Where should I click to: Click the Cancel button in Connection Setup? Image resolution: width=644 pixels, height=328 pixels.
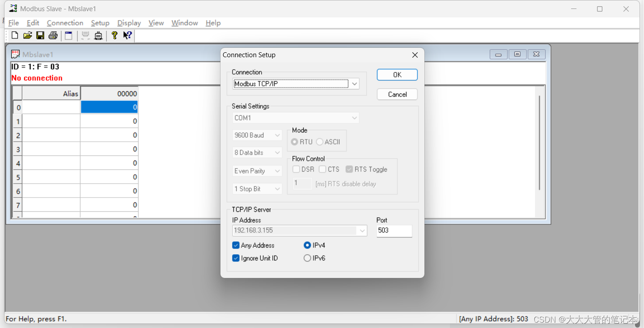[397, 94]
